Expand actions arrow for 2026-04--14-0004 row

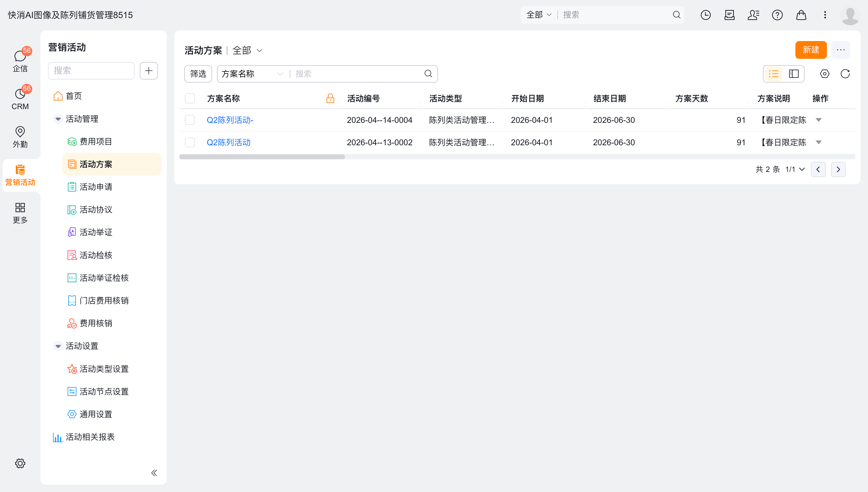point(818,120)
